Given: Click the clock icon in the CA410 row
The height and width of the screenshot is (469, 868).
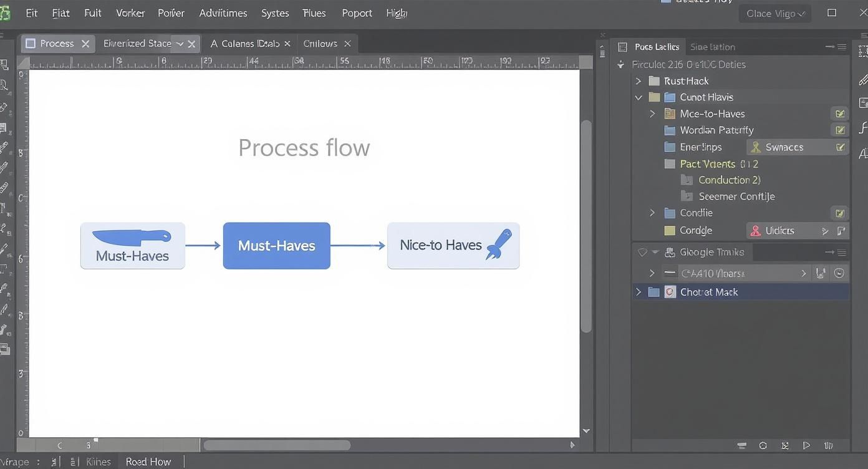Looking at the screenshot, I should (839, 273).
